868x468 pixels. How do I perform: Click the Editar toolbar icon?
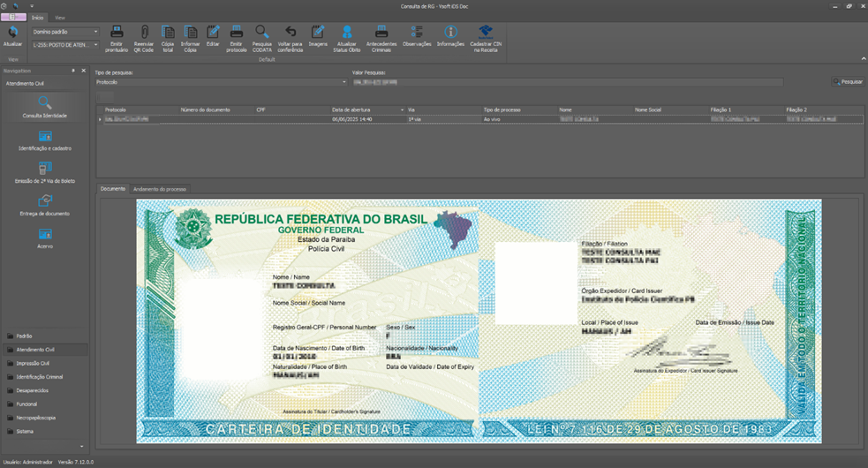point(213,32)
